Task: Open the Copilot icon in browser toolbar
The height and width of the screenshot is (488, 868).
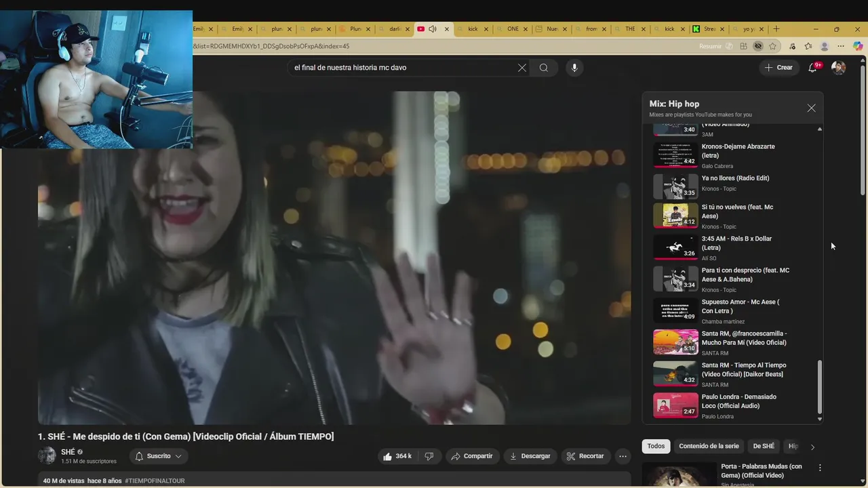Action: pos(858,46)
